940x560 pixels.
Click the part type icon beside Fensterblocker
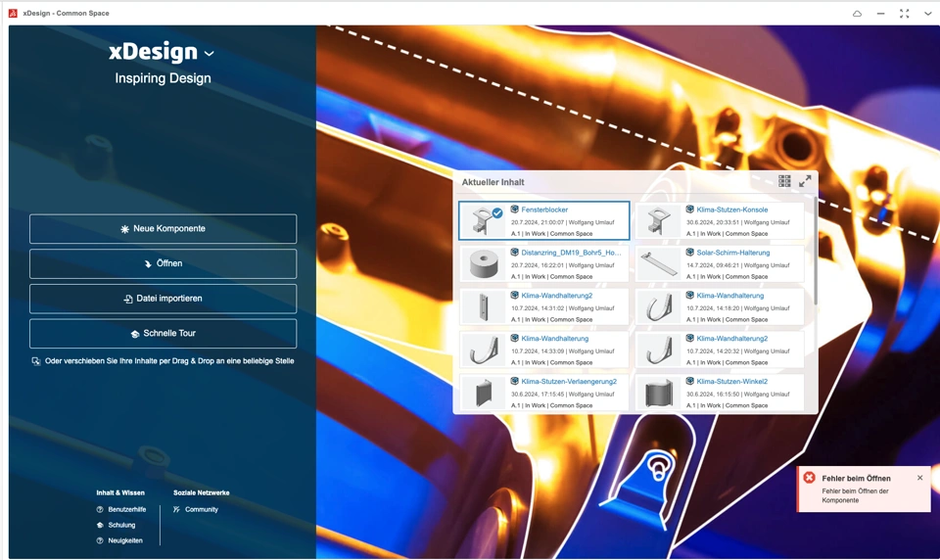pos(514,210)
